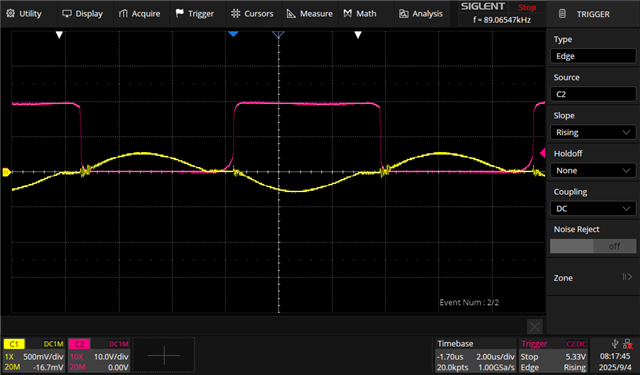Image resolution: width=640 pixels, height=375 pixels.
Task: Click the yellow C1 ground level marker
Action: pos(6,172)
